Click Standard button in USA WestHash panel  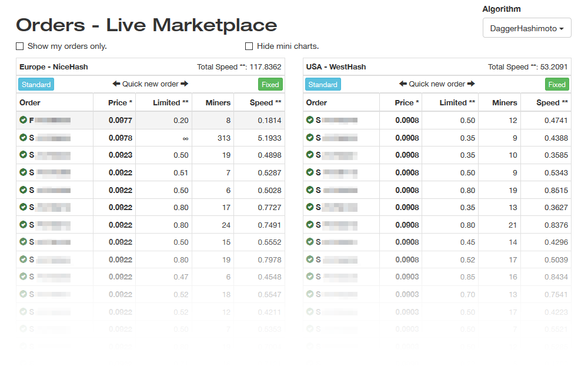pyautogui.click(x=323, y=84)
